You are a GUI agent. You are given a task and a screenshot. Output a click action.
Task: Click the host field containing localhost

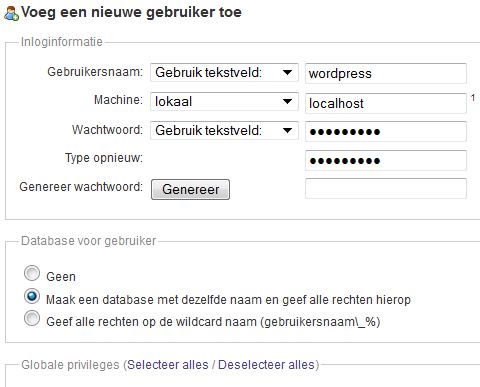tap(386, 103)
